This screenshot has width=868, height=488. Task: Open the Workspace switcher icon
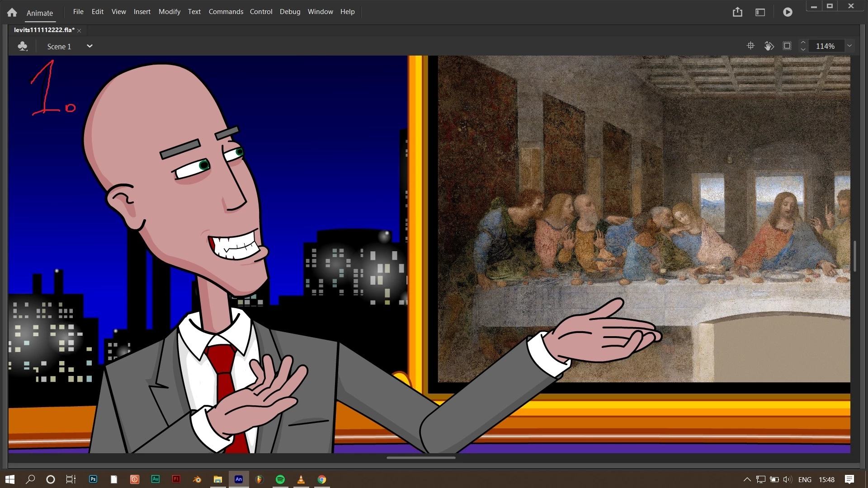[x=760, y=12]
